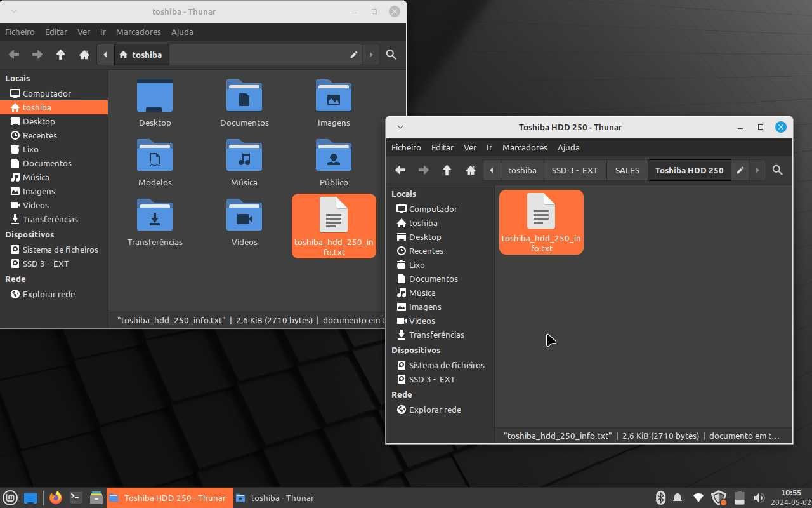This screenshot has width=812, height=508.
Task: Open the notifications bell tray icon
Action: pyautogui.click(x=678, y=498)
